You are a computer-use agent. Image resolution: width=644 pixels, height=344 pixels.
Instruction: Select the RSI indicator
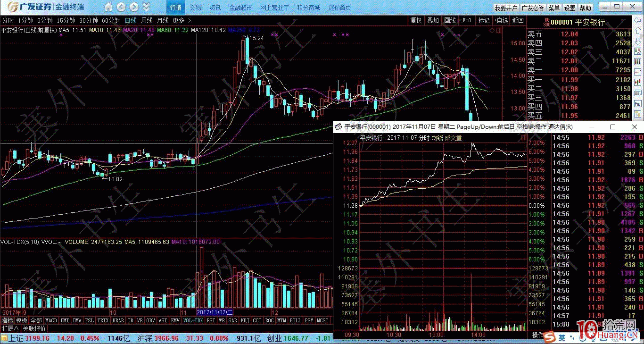click(x=211, y=320)
